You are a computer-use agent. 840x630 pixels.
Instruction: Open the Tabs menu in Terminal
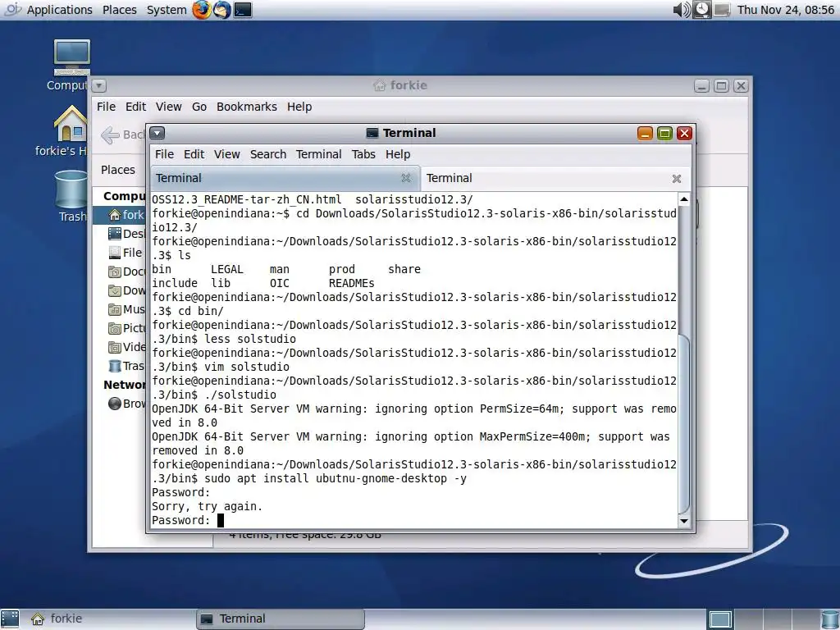pyautogui.click(x=363, y=154)
